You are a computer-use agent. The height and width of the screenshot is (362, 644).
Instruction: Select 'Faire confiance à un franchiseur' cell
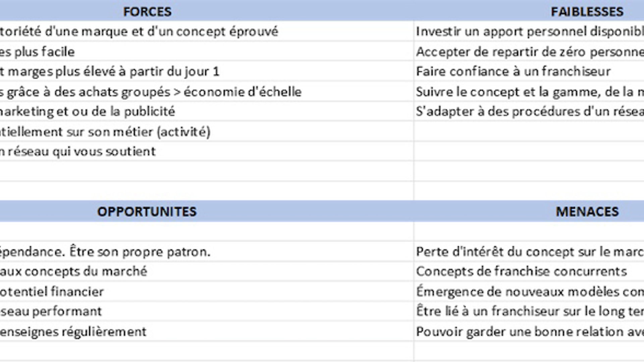click(529, 71)
